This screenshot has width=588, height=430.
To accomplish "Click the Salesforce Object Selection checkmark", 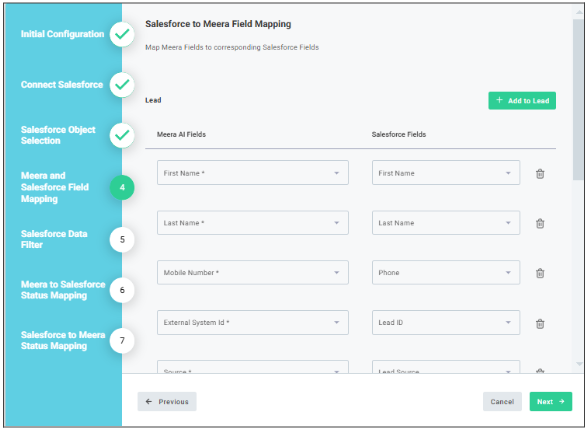I will point(122,135).
